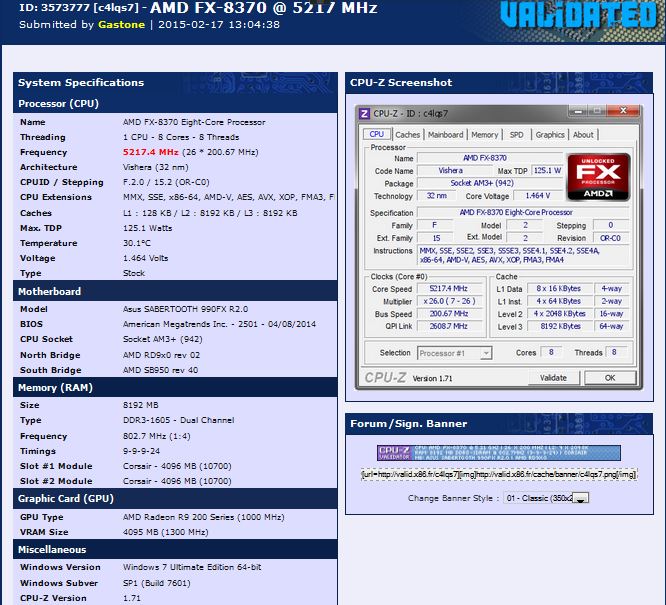
Task: Click the Validate button in CPU-Z
Action: tap(553, 378)
